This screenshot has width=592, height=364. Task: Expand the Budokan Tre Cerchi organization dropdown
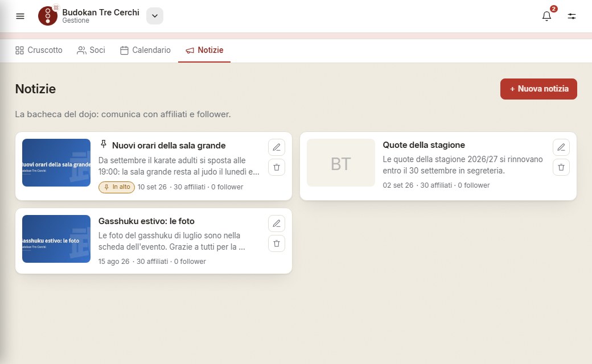154,16
